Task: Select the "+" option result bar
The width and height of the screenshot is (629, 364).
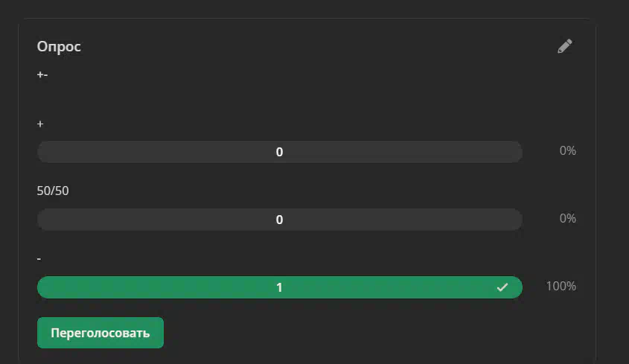Action: tap(280, 152)
